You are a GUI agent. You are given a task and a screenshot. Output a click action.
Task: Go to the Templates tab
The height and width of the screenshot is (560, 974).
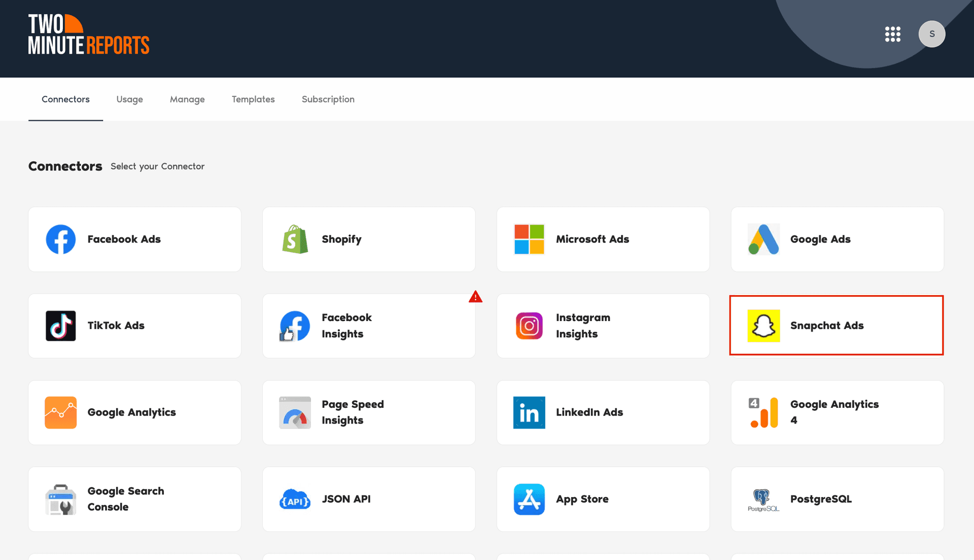tap(253, 99)
